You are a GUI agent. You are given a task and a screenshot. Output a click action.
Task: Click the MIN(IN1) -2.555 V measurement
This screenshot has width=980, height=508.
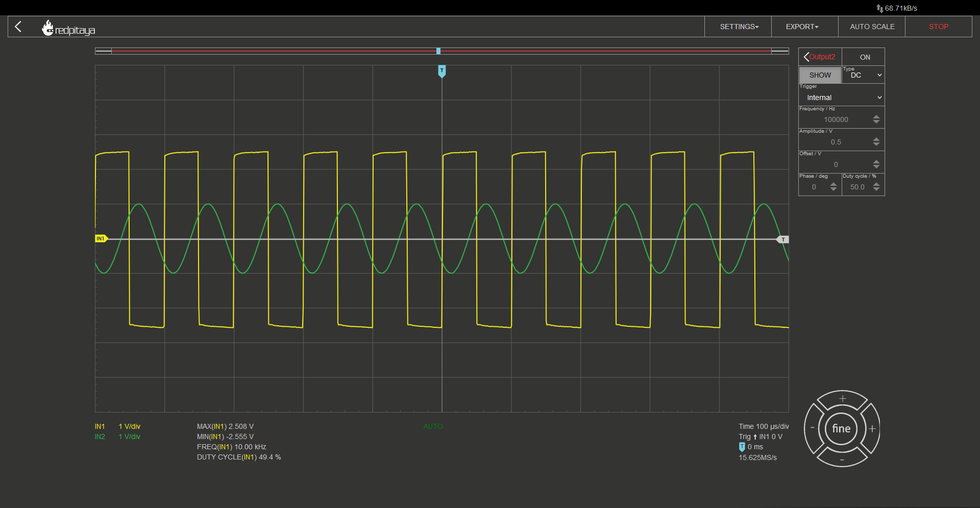(x=225, y=437)
